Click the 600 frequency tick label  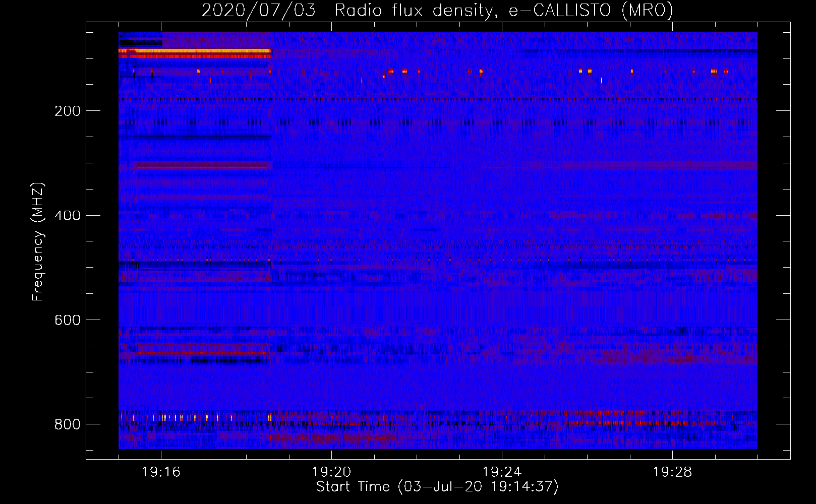click(68, 321)
